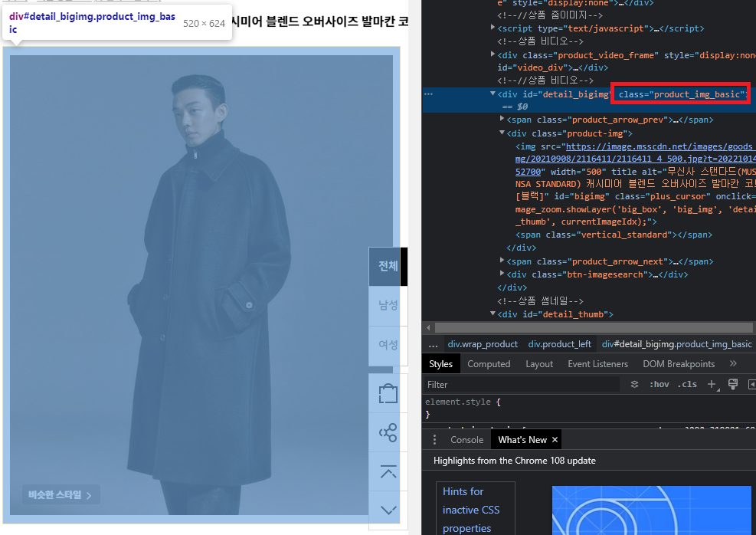
Task: Click the 여성 category button
Action: [x=388, y=344]
